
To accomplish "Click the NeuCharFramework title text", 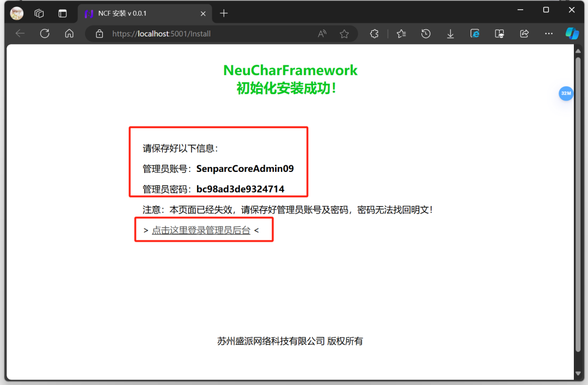I will point(290,70).
